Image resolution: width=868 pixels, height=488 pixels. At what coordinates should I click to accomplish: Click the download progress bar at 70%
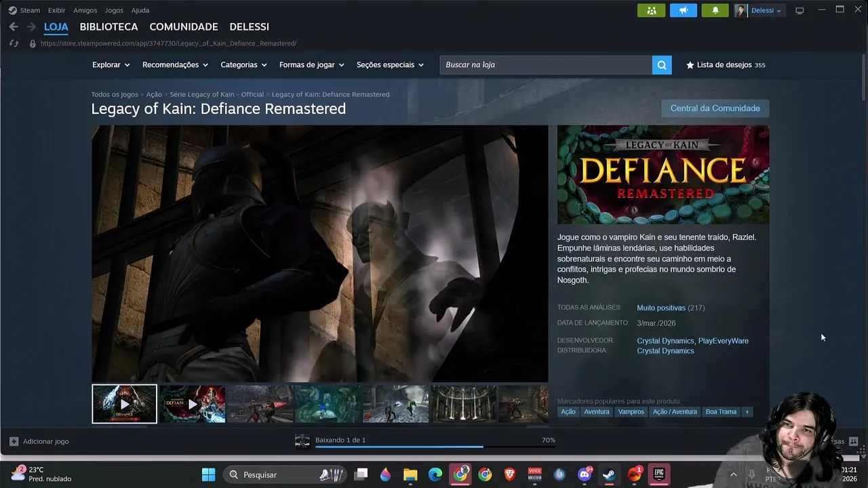pyautogui.click(x=435, y=447)
